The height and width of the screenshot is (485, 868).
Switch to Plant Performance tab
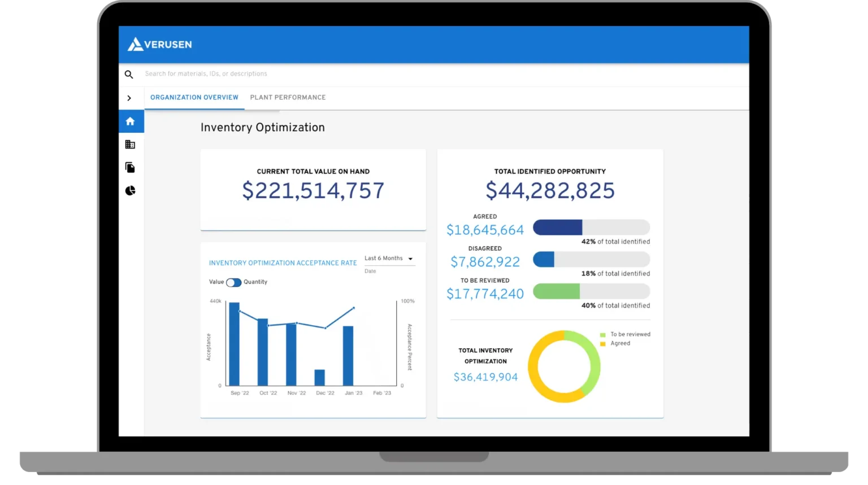point(288,98)
